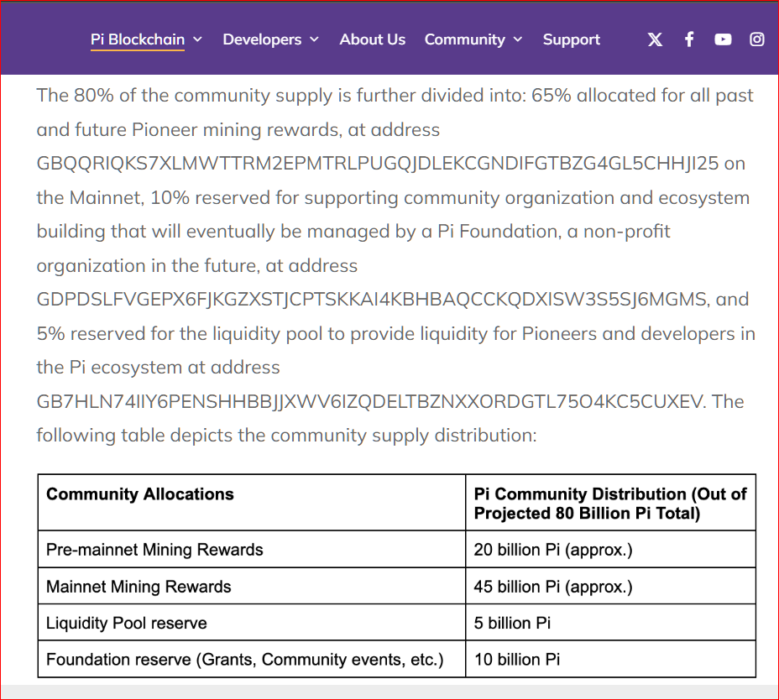Click the Community Allocations table header
Viewport: 779px width, 700px height.
(x=252, y=502)
